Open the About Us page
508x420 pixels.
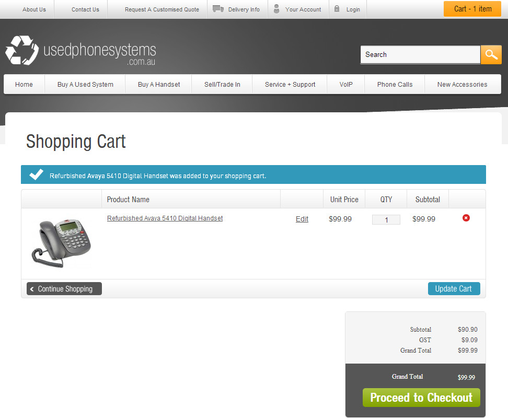point(34,9)
